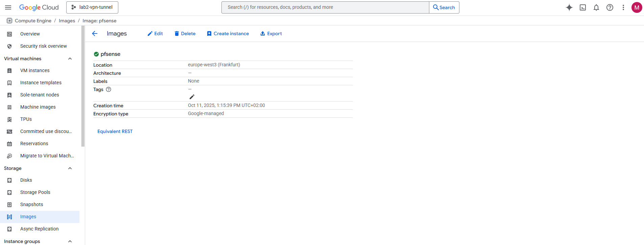Image resolution: width=644 pixels, height=245 pixels.
Task: Open the three-dot settings and utilities menu
Action: coord(623,7)
